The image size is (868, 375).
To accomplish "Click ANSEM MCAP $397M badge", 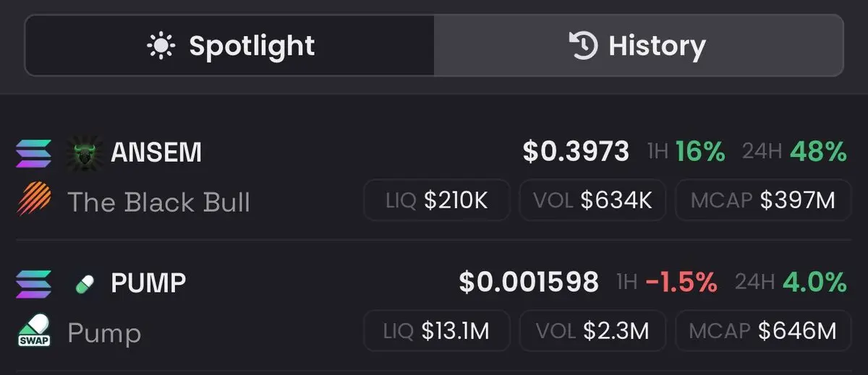I will click(763, 200).
